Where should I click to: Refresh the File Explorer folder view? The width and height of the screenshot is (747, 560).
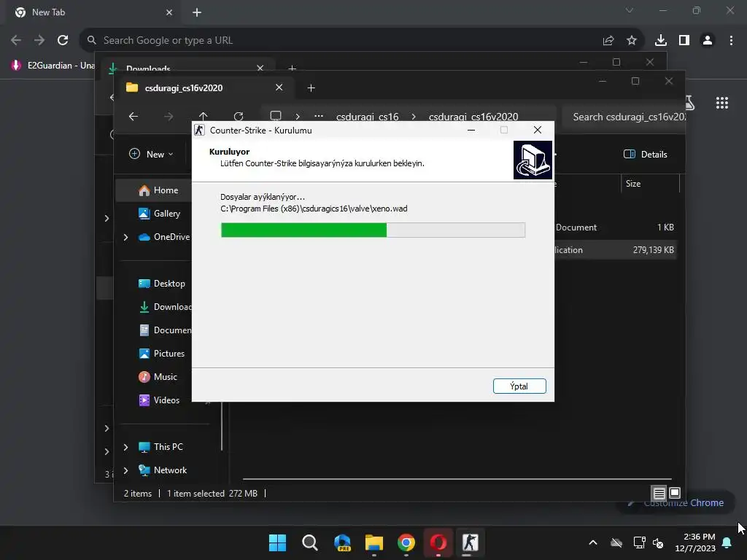(239, 117)
